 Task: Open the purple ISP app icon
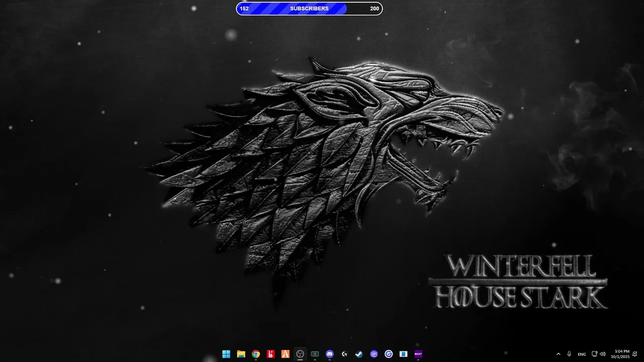(374, 354)
